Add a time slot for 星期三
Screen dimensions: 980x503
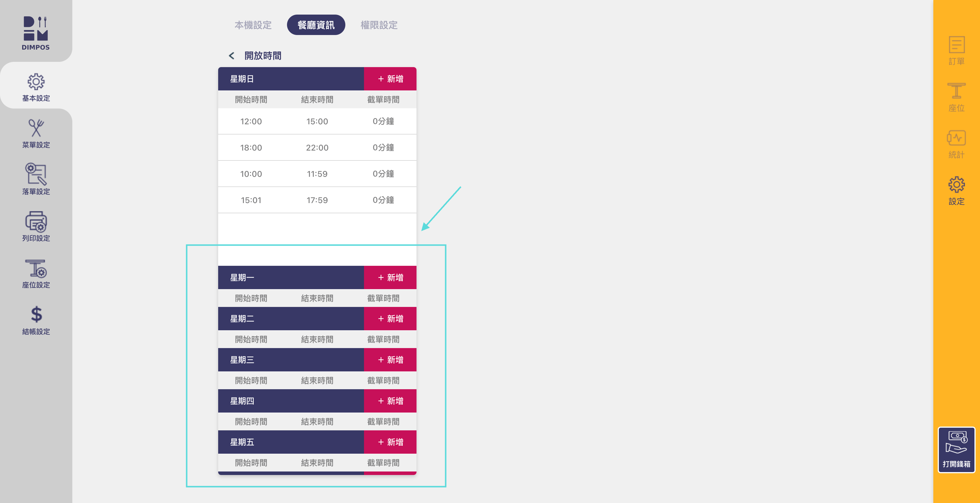390,359
